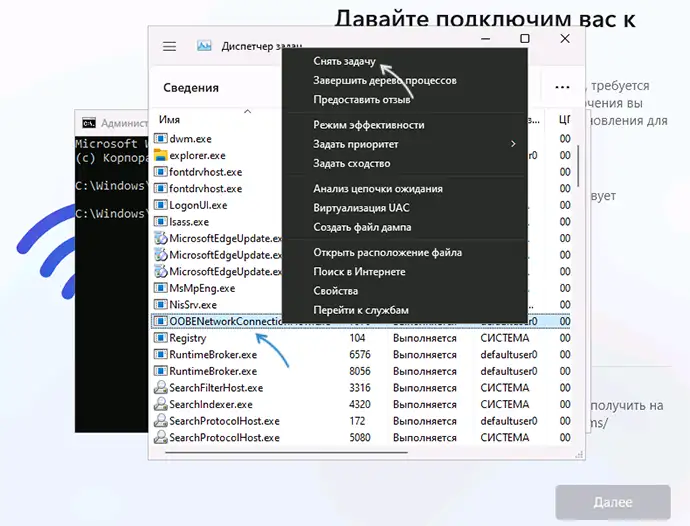This screenshot has width=690, height=526.
Task: Click the LogonUI.exe process icon
Action: [x=161, y=205]
